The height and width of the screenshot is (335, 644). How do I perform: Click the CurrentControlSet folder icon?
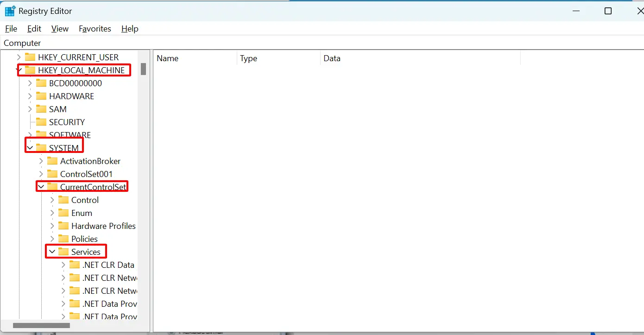(x=52, y=187)
